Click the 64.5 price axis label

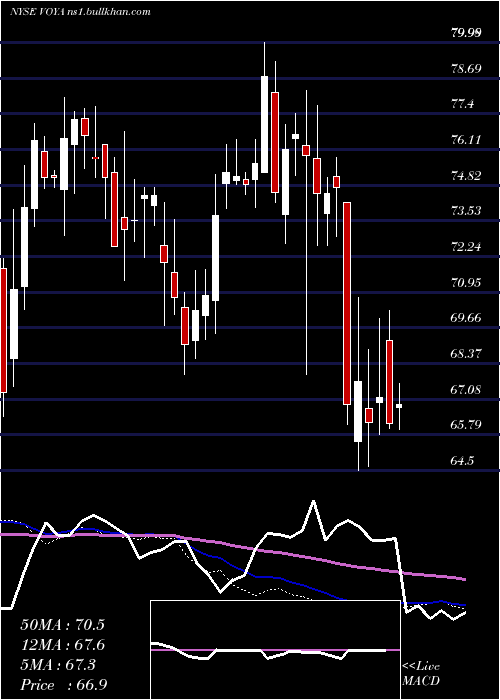coord(463,460)
